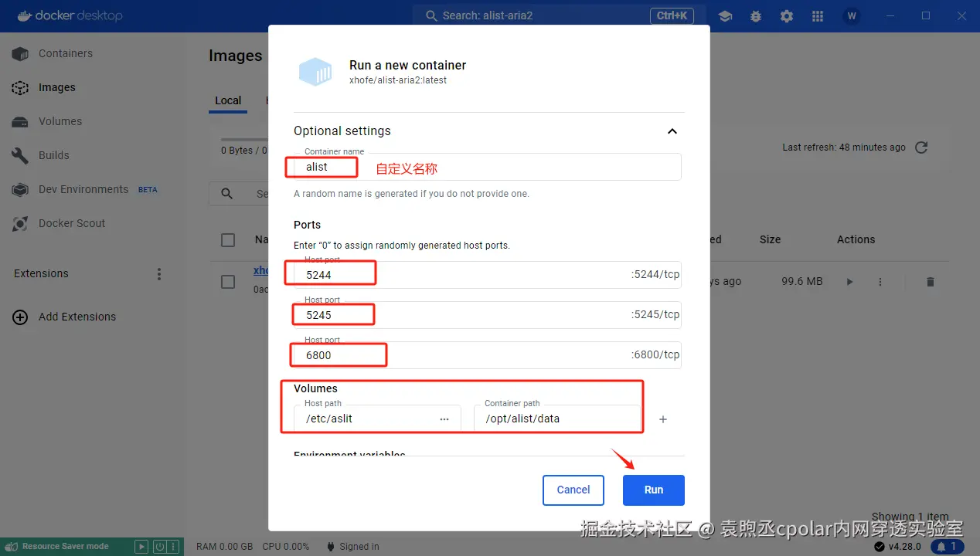The width and height of the screenshot is (980, 556).
Task: Refresh the images list
Action: point(921,147)
